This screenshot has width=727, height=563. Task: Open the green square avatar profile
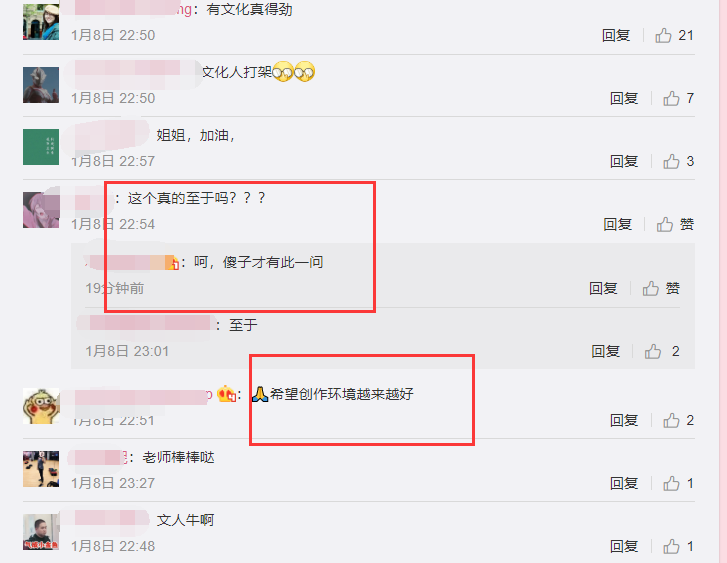[x=41, y=147]
